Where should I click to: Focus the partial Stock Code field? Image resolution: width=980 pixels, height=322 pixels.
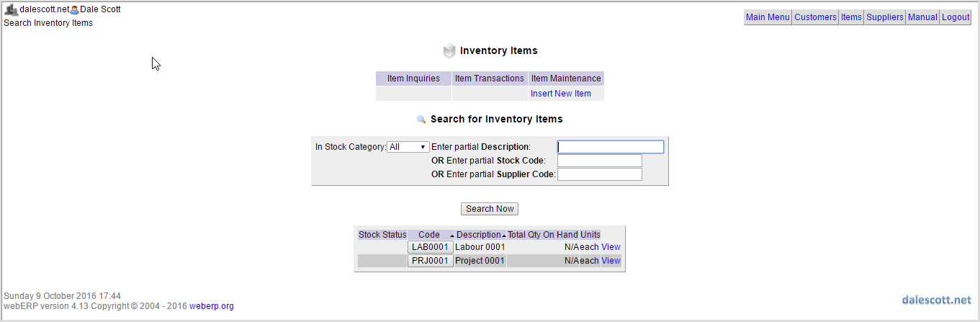click(600, 161)
